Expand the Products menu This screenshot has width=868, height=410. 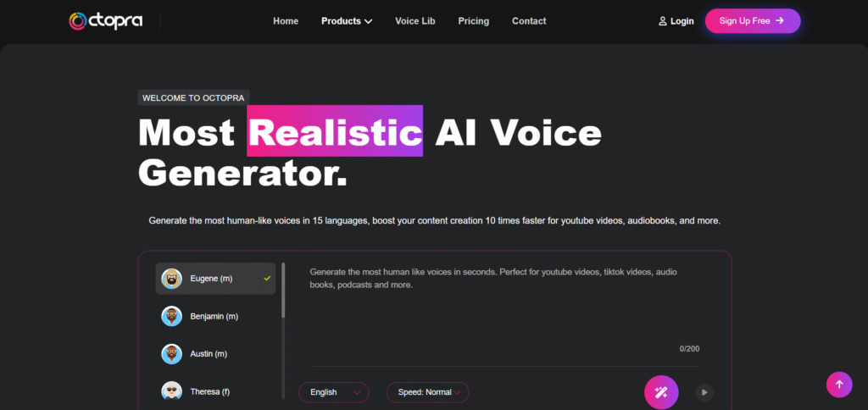[347, 21]
